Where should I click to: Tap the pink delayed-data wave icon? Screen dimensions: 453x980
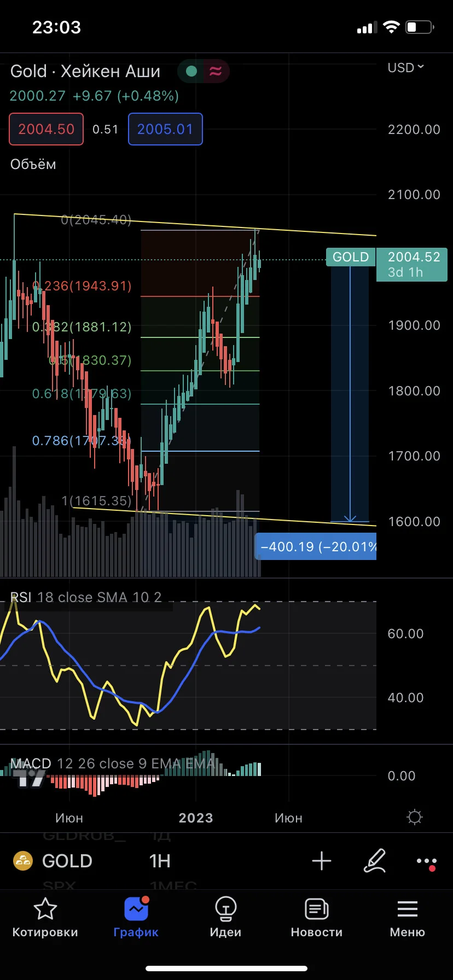(216, 71)
